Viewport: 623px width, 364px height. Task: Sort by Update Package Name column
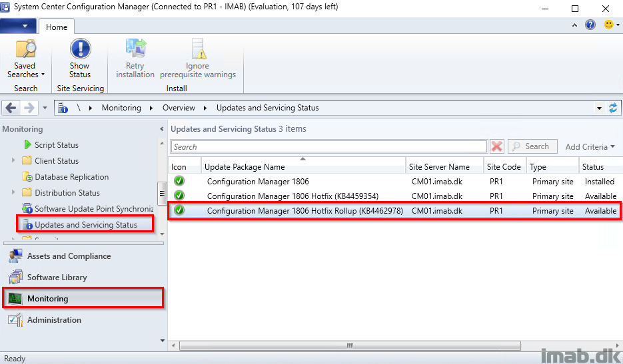click(x=304, y=167)
